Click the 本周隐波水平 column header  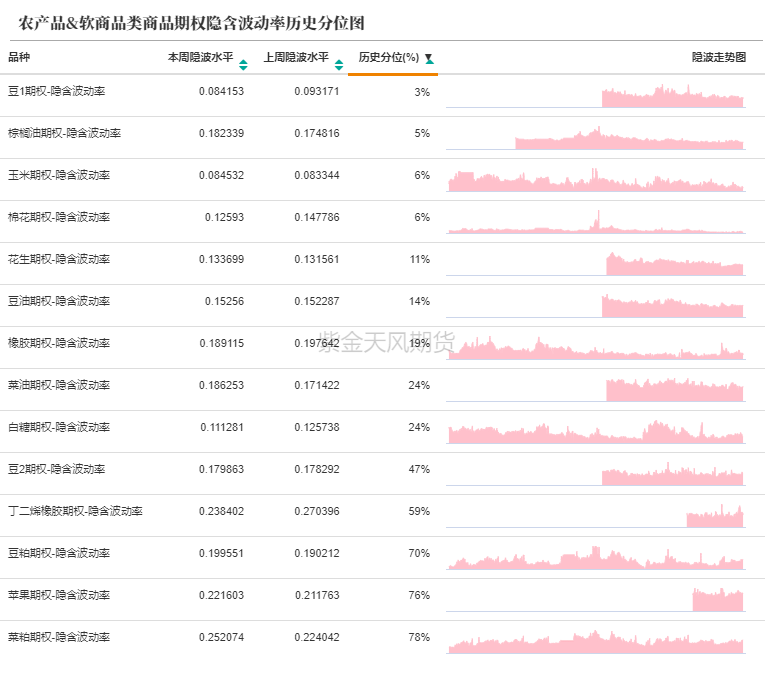click(201, 57)
